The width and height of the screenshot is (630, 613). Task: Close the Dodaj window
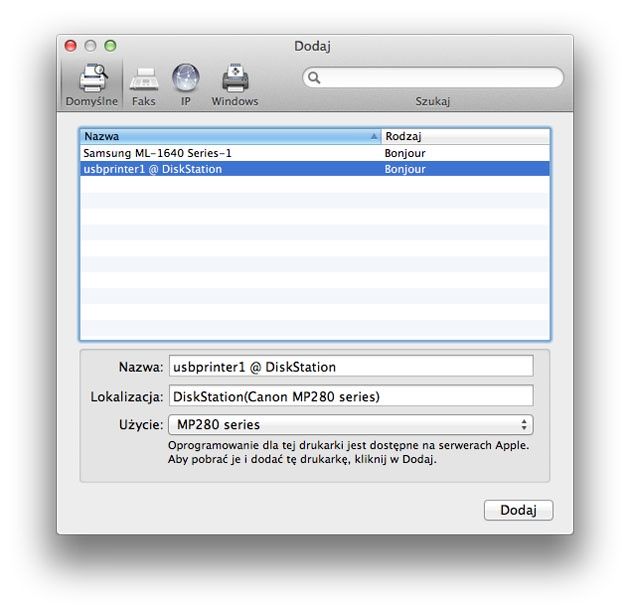[71, 46]
